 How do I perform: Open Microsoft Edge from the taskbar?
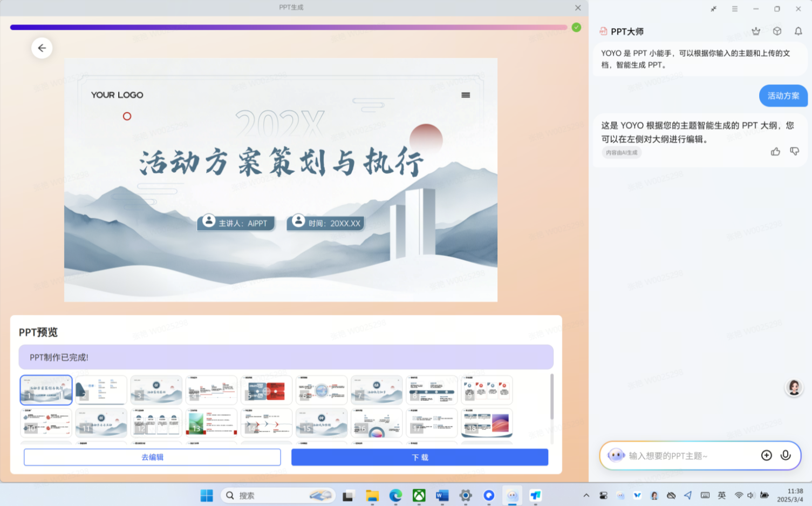click(x=395, y=495)
